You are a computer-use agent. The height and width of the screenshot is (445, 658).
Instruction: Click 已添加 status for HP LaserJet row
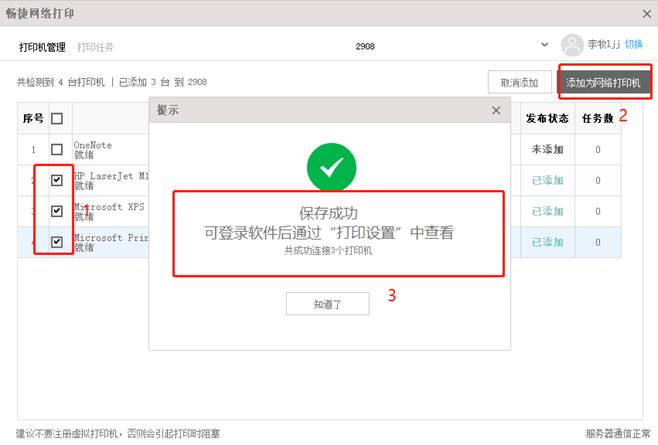[547, 181]
